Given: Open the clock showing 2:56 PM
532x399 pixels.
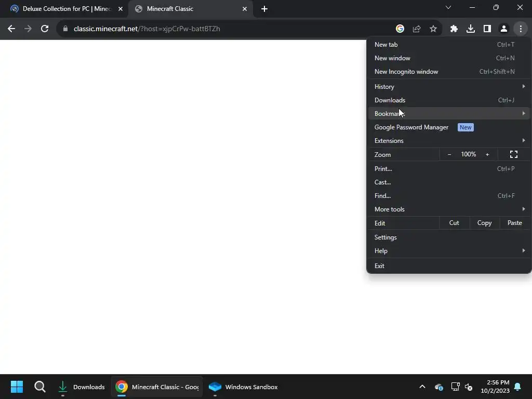Looking at the screenshot, I should coord(495,387).
